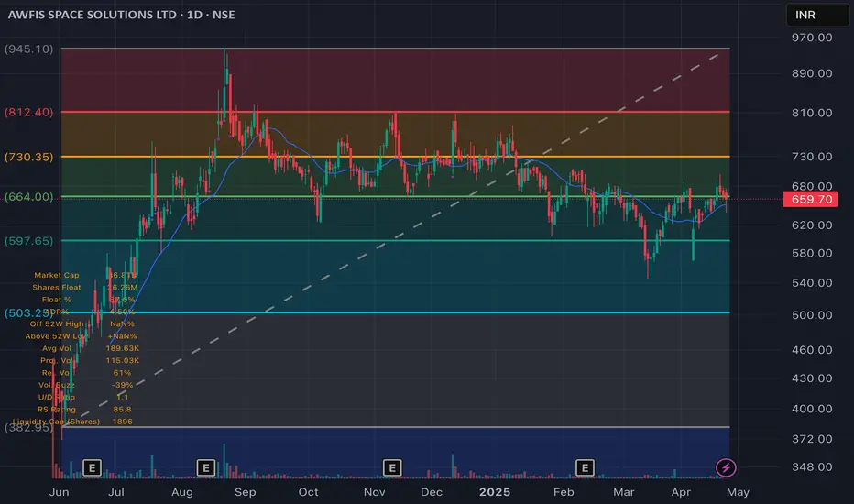This screenshot has width=854, height=504.
Task: Click the RS Rating value 85.8
Action: click(123, 410)
